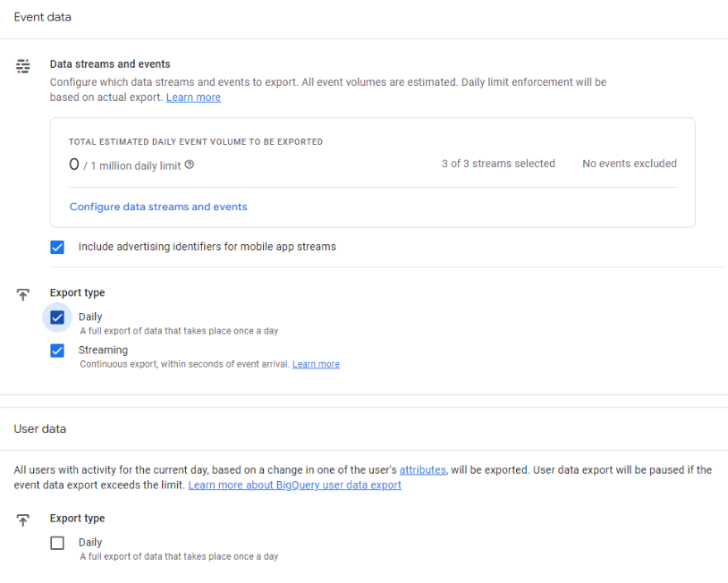Open Learn more about BigQuery user data export
Image resolution: width=728 pixels, height=583 pixels.
click(x=294, y=486)
